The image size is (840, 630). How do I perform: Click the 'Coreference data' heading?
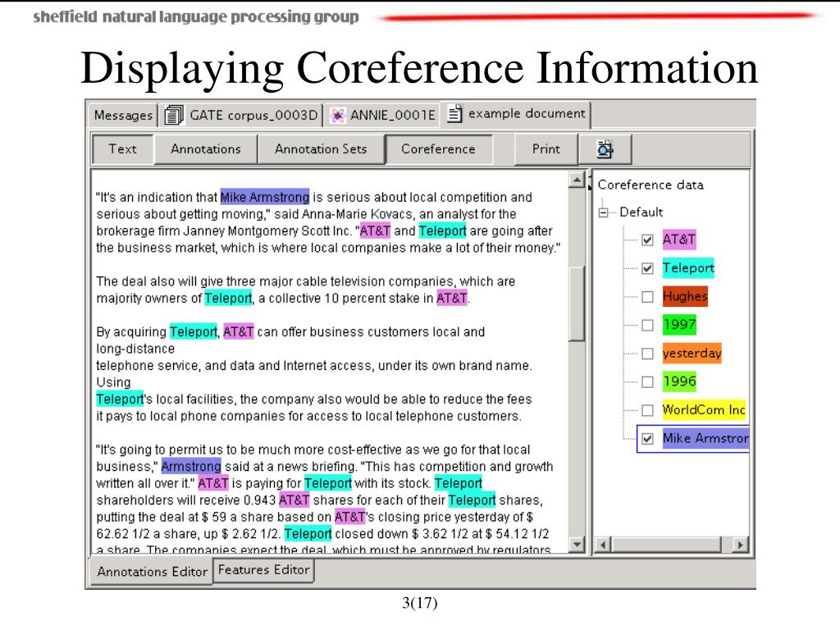[651, 185]
